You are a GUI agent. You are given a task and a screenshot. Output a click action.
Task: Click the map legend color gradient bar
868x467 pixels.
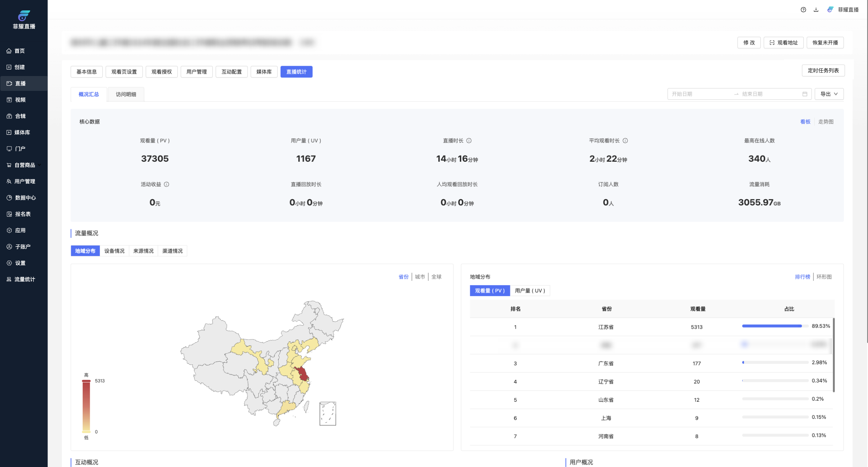(x=86, y=406)
